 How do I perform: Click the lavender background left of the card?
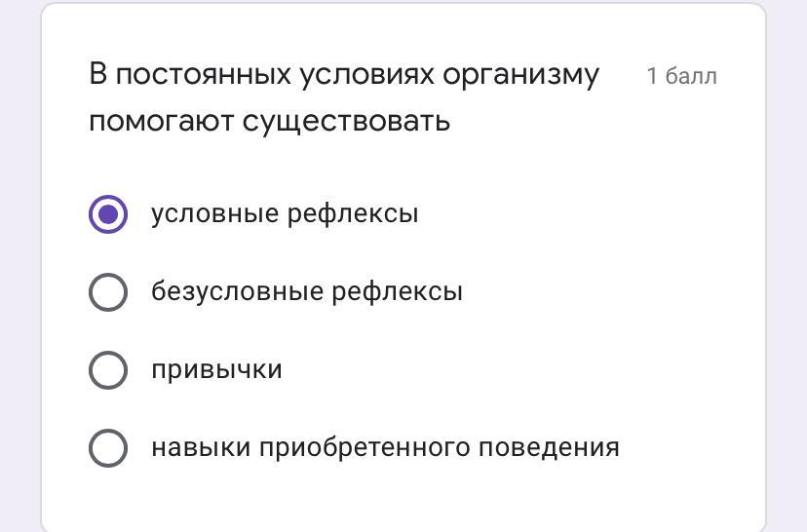(19, 266)
